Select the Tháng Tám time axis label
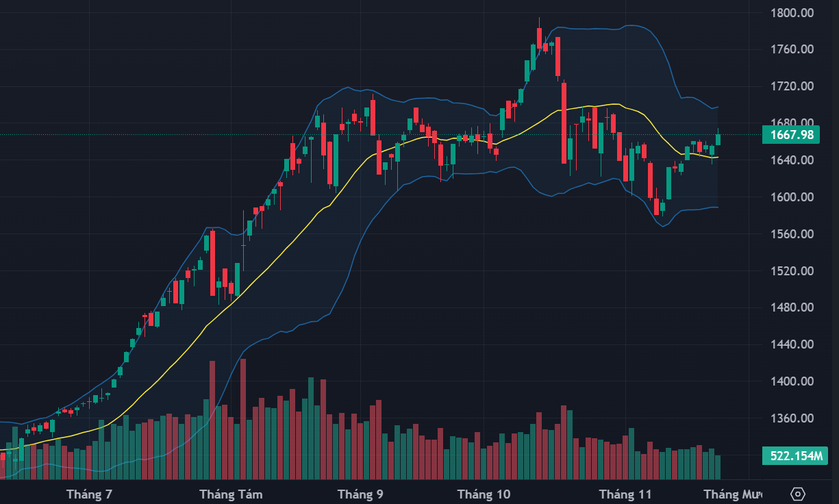This screenshot has height=504, width=839. point(231,494)
